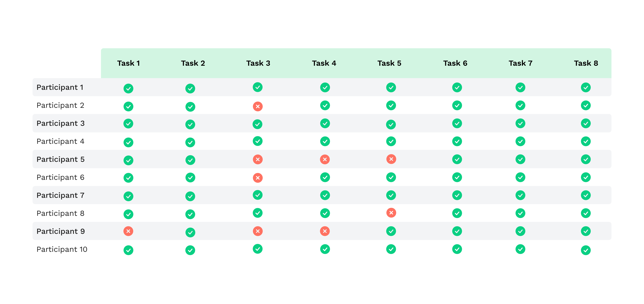
Task: Click Participant 5's red X under Task 5
Action: pyautogui.click(x=391, y=159)
